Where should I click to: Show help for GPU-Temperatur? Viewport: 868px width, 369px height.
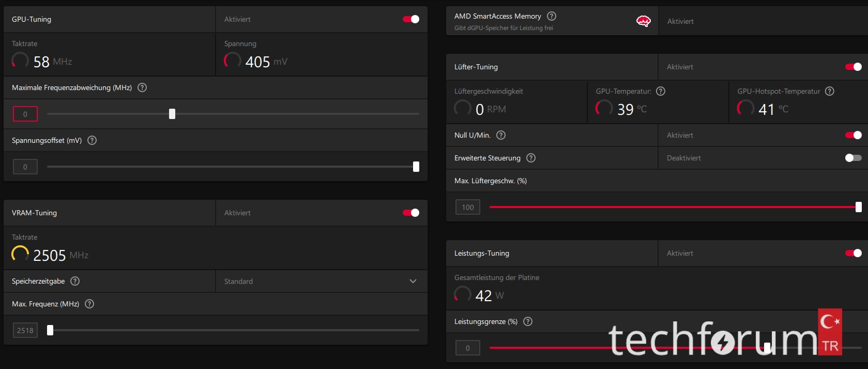661,91
